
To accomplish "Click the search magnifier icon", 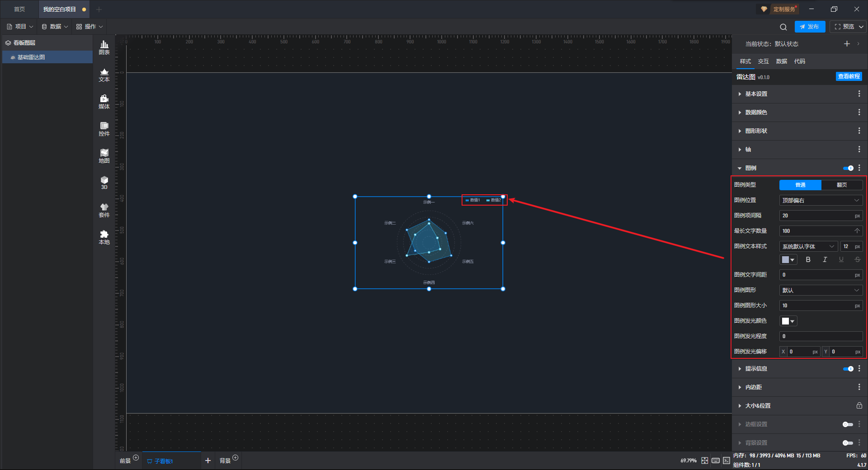I will tap(783, 27).
